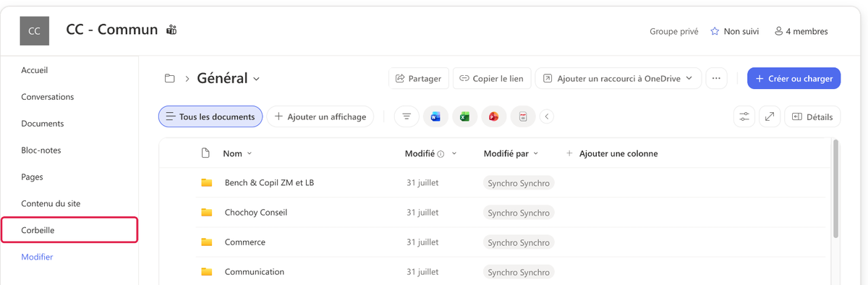This screenshot has width=868, height=285.
Task: Open Bloc-notes in the sidebar
Action: click(x=41, y=150)
